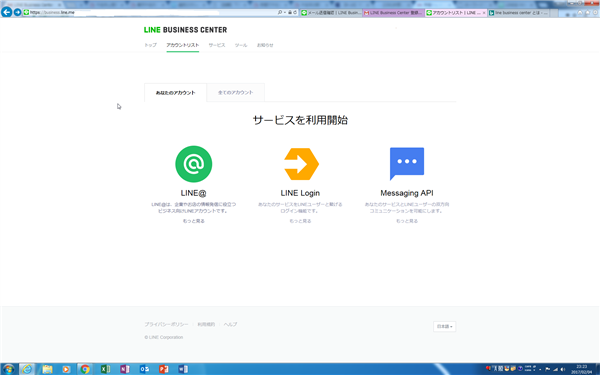Image resolution: width=600 pixels, height=375 pixels.
Task: Open the プライバシーポリシー footer link
Action: click(166, 324)
